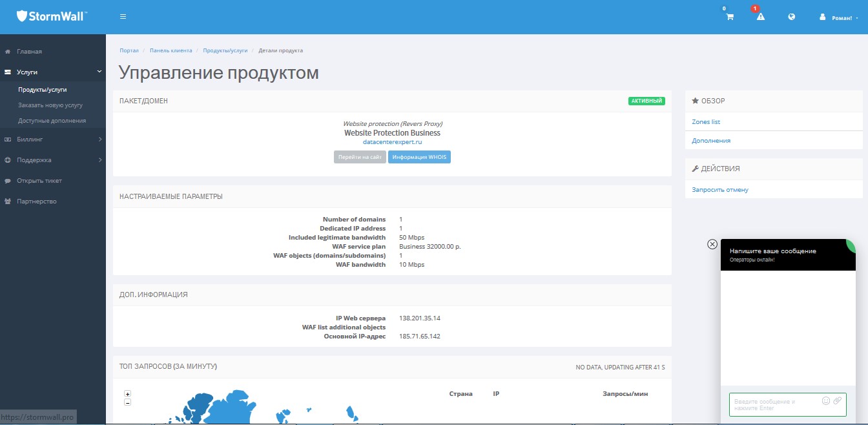Open Партнерство in sidebar
This screenshot has width=868, height=425.
(x=37, y=201)
